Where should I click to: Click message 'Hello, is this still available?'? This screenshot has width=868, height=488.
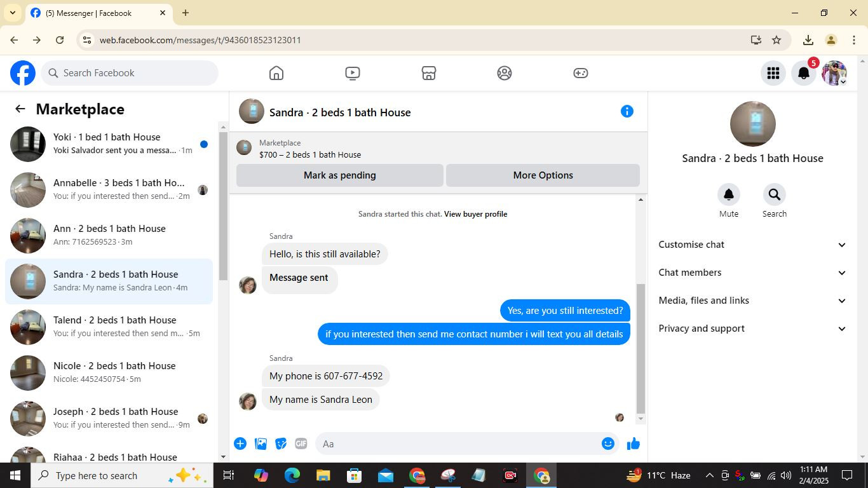pos(325,254)
